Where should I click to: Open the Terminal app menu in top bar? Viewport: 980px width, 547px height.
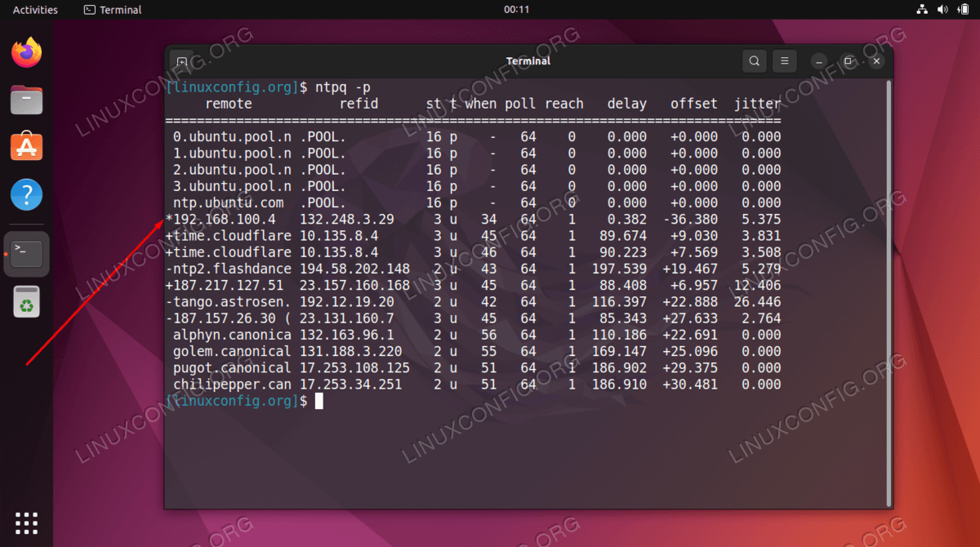[113, 10]
